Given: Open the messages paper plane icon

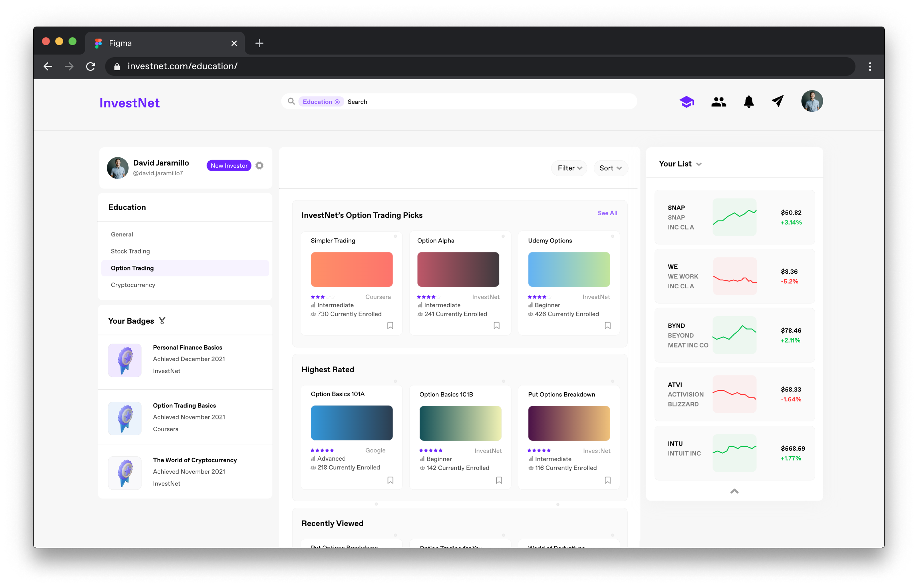Looking at the screenshot, I should (x=778, y=101).
